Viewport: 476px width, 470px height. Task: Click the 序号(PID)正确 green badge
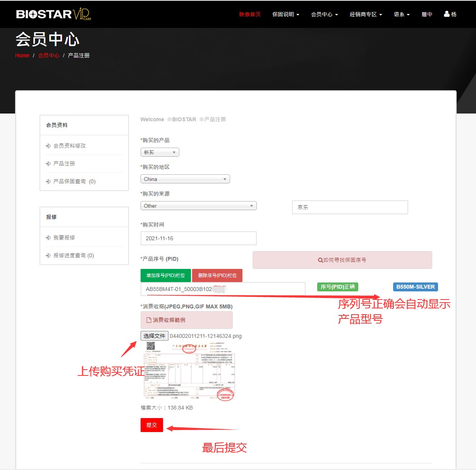tap(338, 287)
